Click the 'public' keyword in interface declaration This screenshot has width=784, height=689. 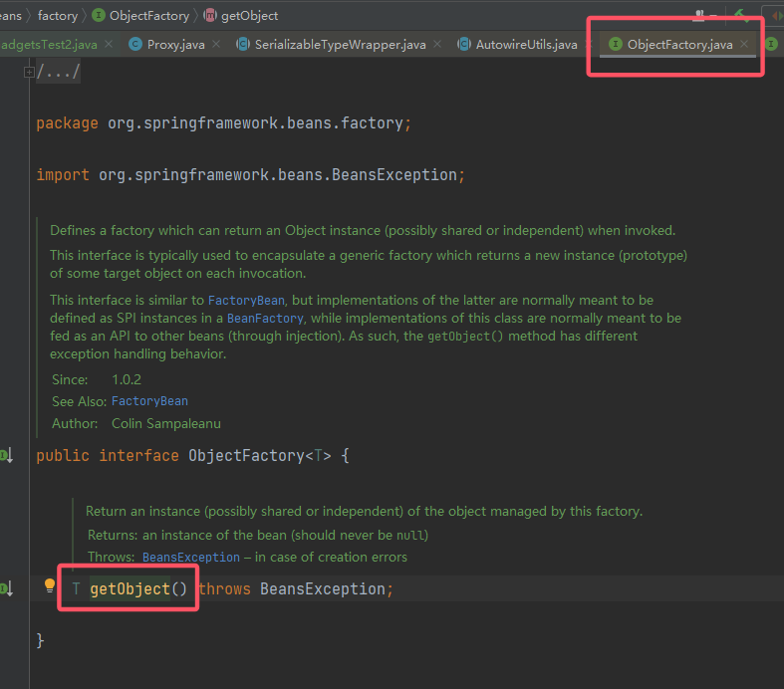click(x=63, y=456)
